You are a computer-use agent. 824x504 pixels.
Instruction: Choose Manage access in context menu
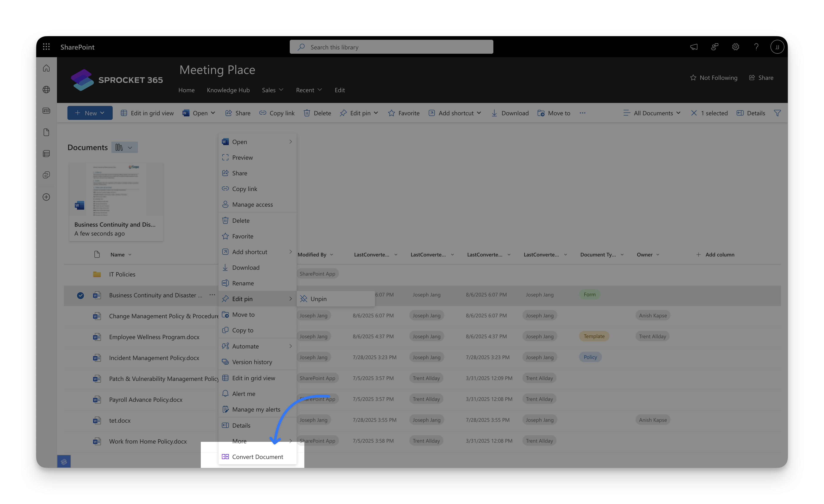click(258, 204)
